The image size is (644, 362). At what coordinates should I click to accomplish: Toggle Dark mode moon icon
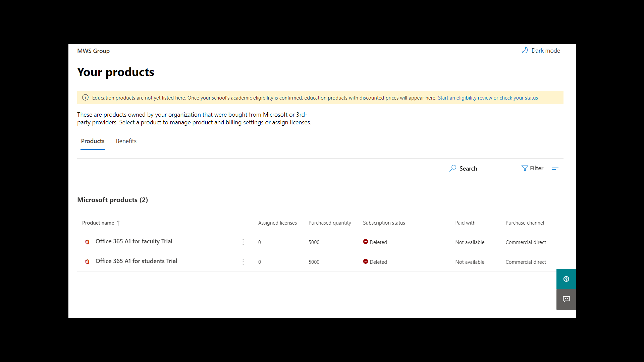[x=525, y=50]
